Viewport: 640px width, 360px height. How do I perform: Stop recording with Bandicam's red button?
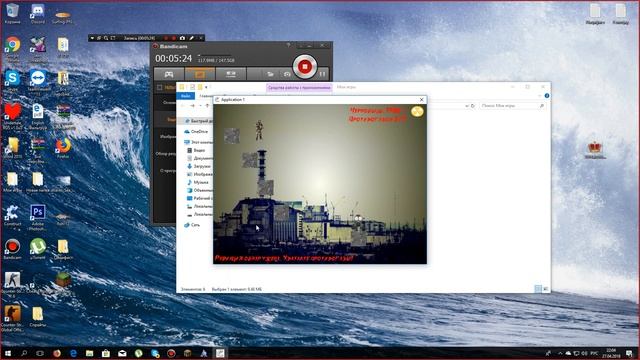click(304, 66)
